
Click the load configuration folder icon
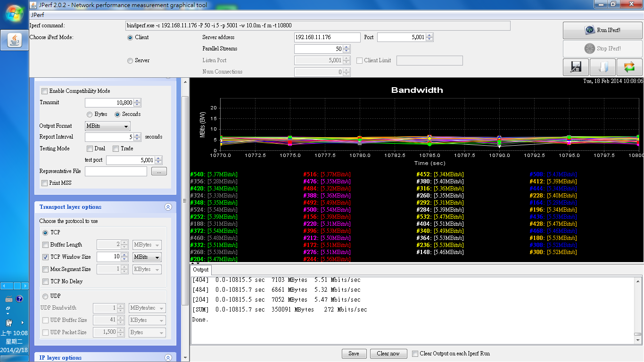pos(603,67)
